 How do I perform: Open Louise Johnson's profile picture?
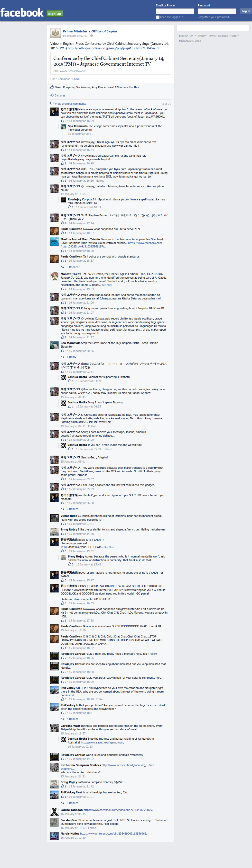tap(54, 812)
